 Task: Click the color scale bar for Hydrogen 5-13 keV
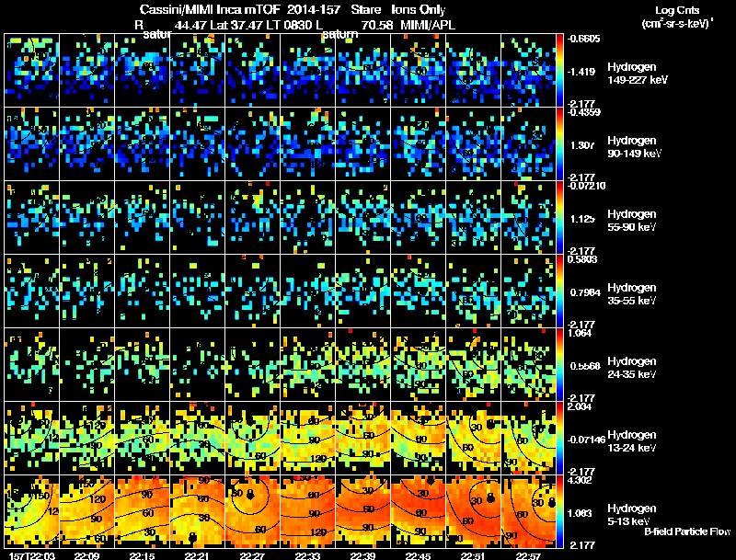(x=559, y=511)
